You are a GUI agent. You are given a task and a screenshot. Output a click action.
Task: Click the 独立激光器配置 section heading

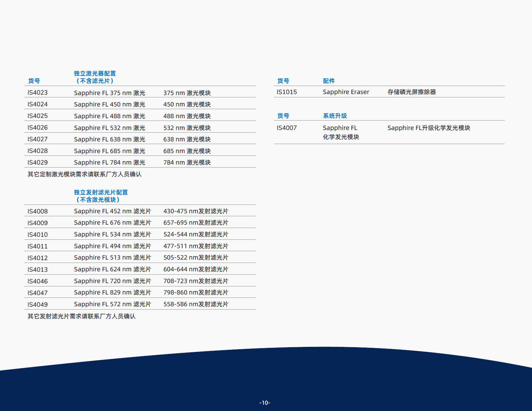coord(95,74)
